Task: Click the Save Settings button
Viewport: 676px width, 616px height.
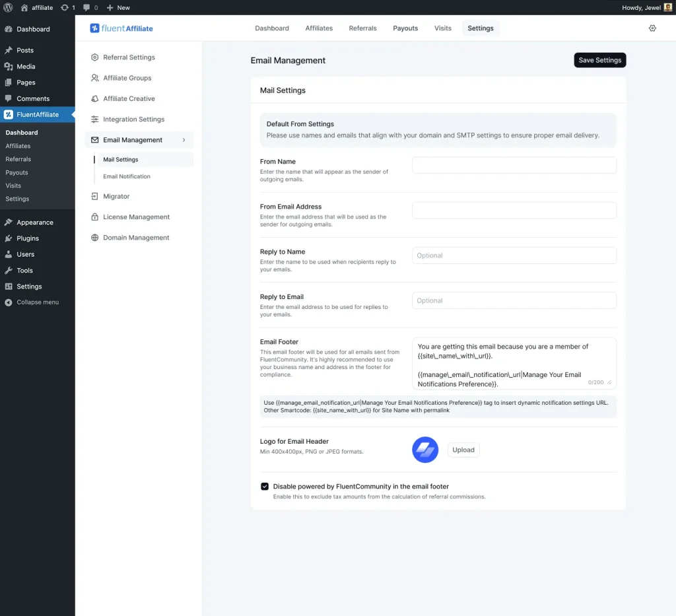Action: [599, 60]
